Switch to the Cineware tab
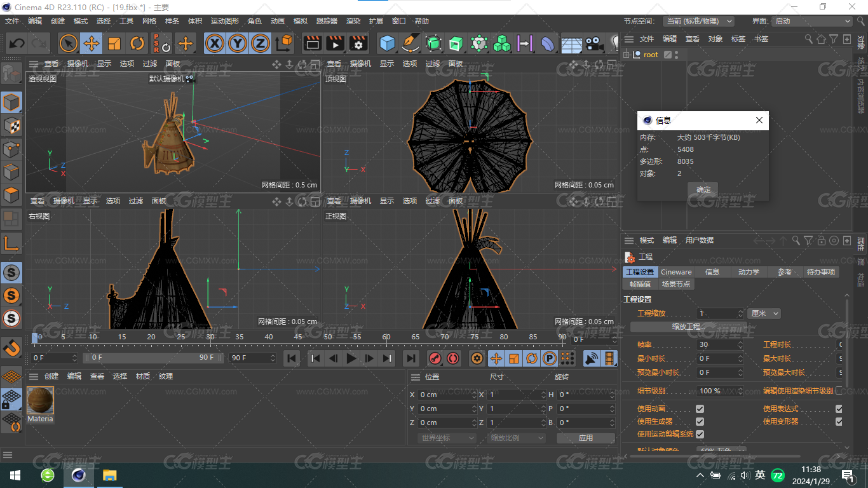The image size is (868, 488). click(676, 272)
